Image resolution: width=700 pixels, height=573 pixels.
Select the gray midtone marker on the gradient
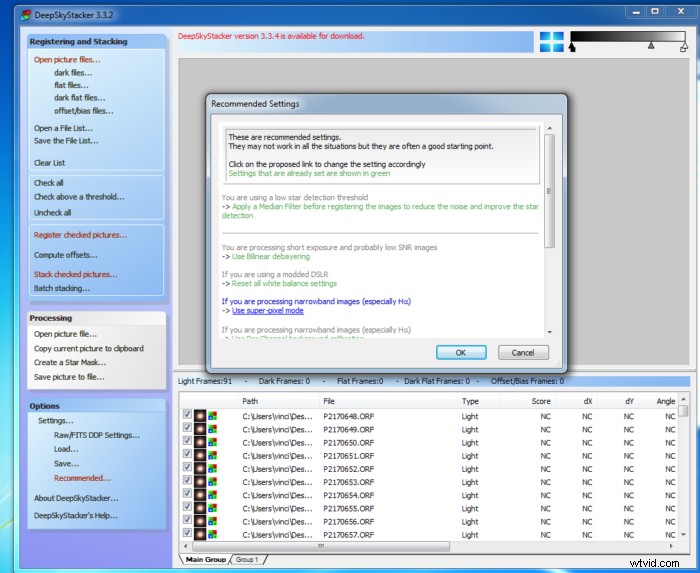651,46
